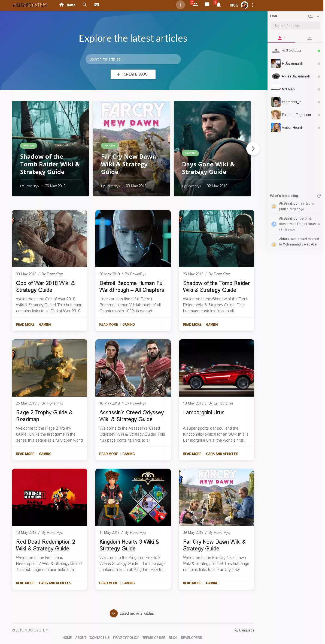Open the notifications bell icon
The width and height of the screenshot is (325, 644).
coord(218,5)
